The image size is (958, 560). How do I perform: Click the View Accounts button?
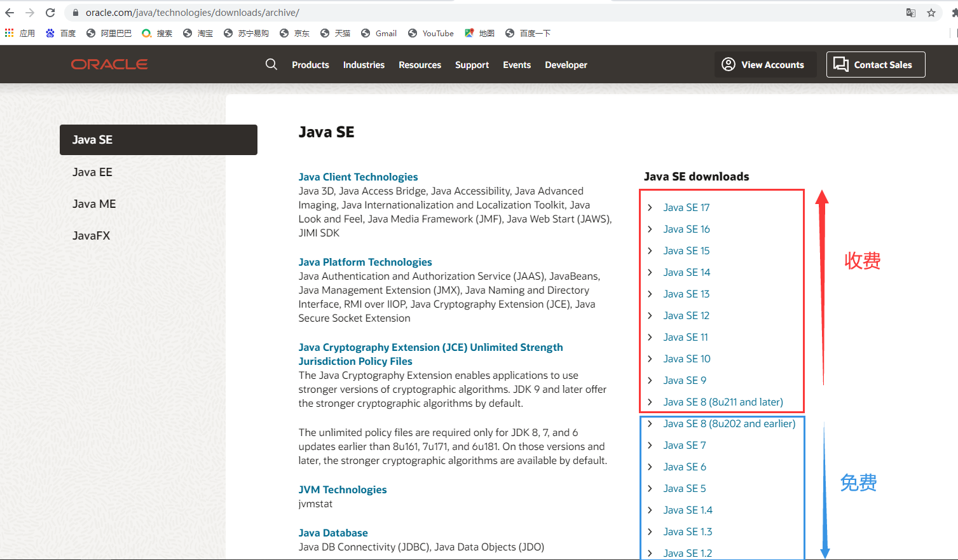coord(765,64)
